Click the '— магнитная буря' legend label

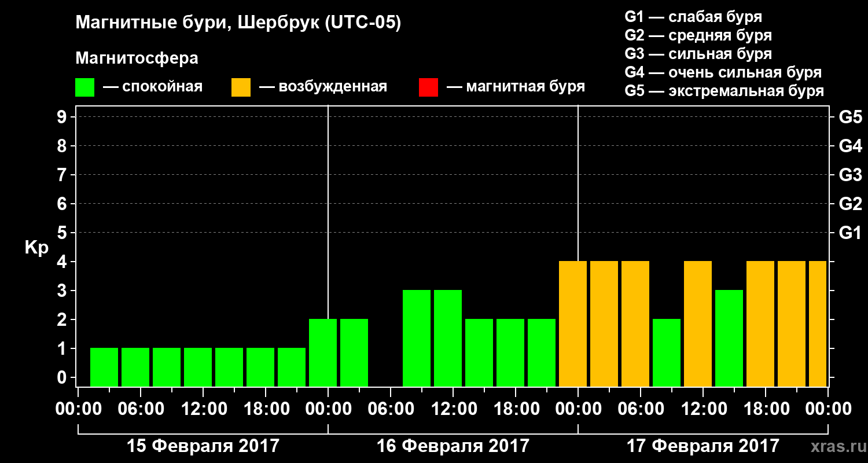pyautogui.click(x=516, y=87)
